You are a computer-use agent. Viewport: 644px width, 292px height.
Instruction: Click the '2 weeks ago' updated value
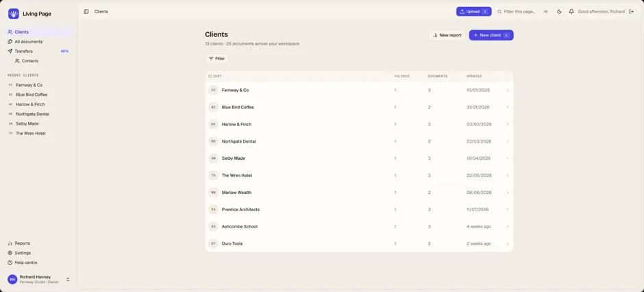click(478, 243)
